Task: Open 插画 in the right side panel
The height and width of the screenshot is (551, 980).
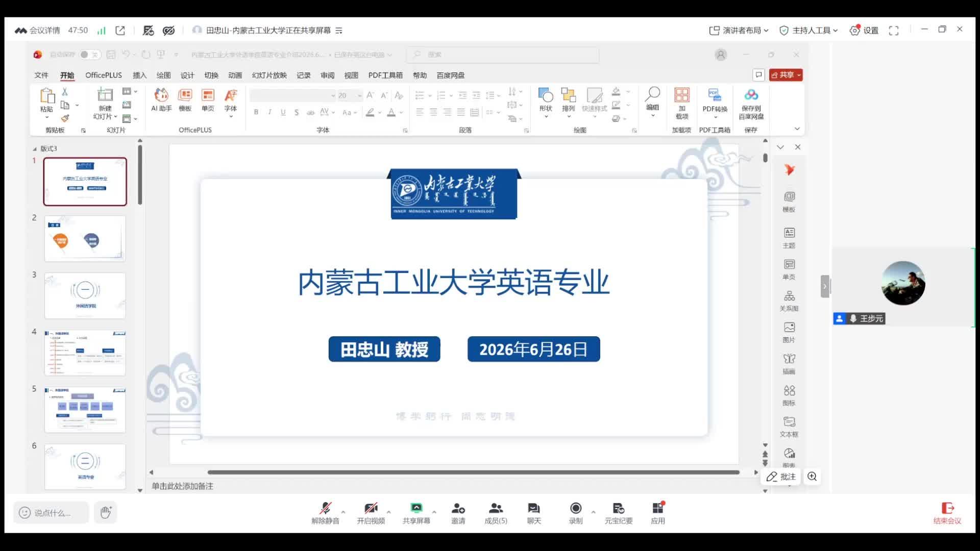Action: click(x=789, y=364)
